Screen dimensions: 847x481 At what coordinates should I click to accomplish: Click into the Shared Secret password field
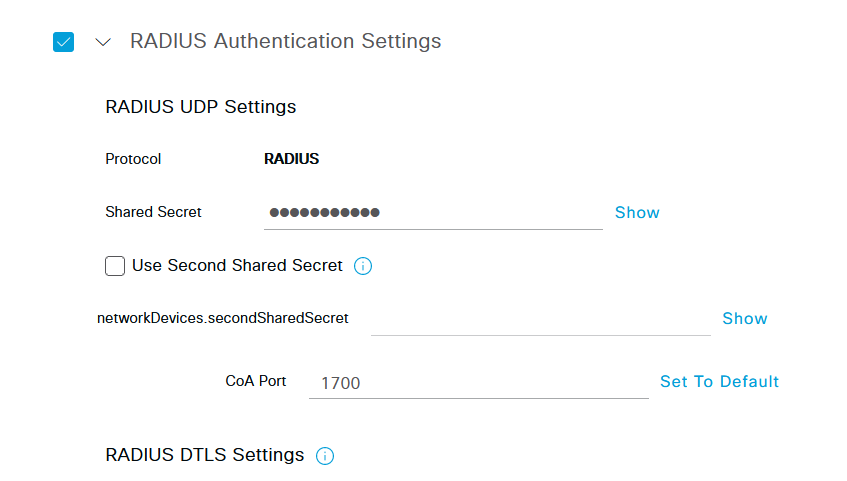tap(433, 213)
